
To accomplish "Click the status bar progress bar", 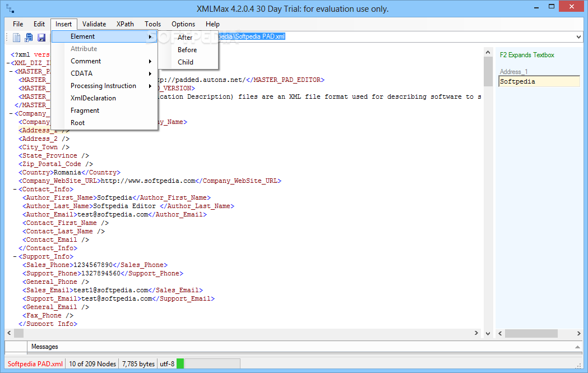I will click(x=212, y=363).
